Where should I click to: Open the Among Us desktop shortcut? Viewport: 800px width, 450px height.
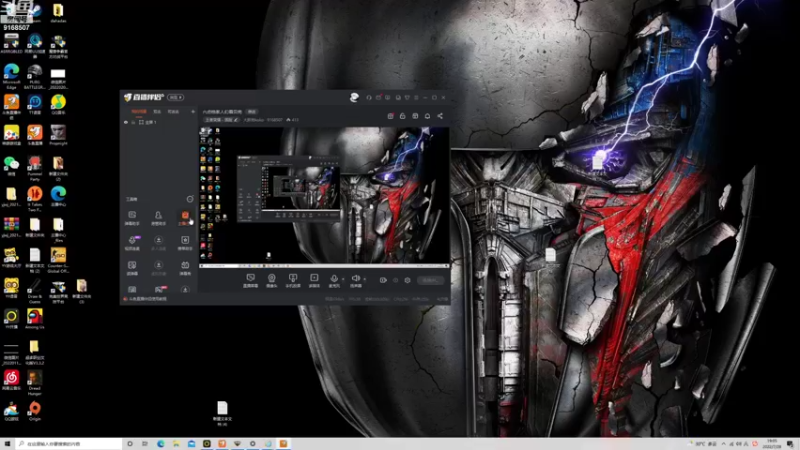pos(35,319)
